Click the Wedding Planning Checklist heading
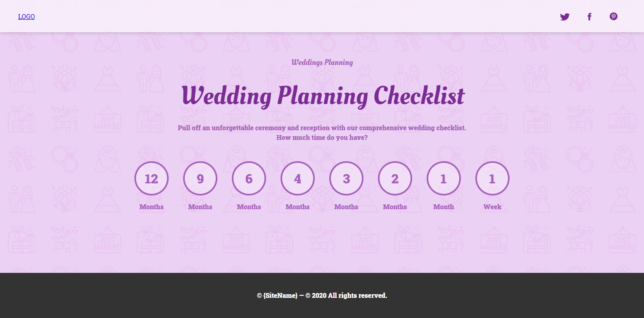644x318 pixels. pos(322,96)
